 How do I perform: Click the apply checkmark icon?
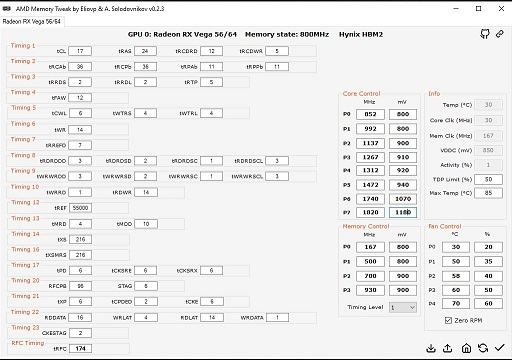click(499, 348)
